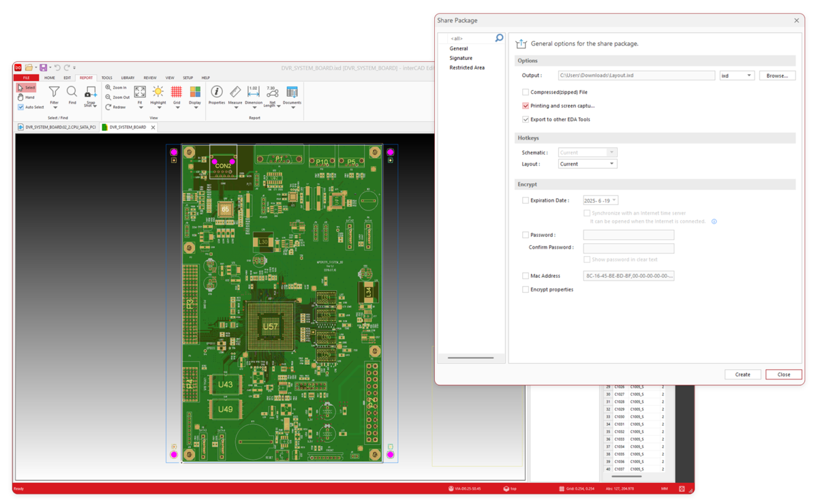Viewport: 818px width, 504px height.
Task: Uncheck Export to other EDA Tools
Action: click(526, 119)
